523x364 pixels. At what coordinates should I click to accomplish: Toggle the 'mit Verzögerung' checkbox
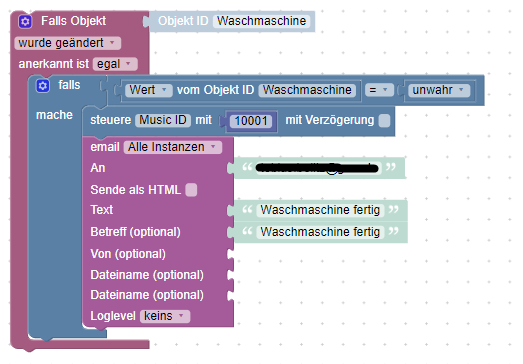(384, 120)
